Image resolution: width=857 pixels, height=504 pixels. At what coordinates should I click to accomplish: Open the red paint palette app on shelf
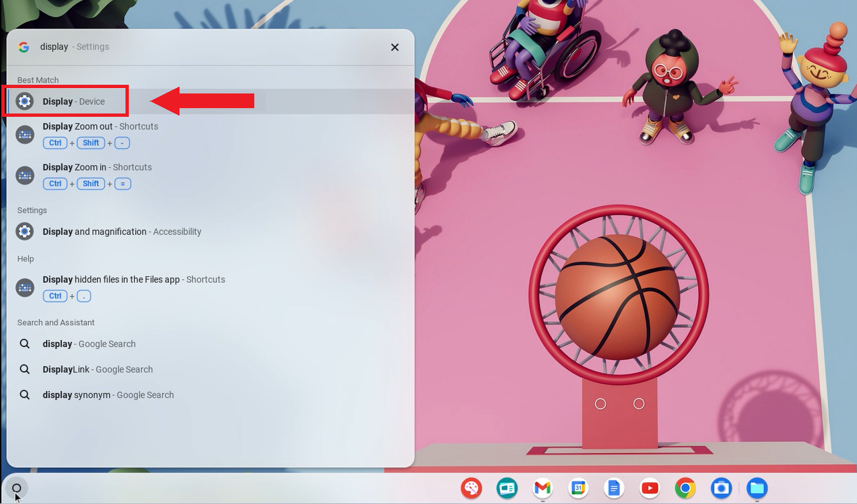click(x=472, y=489)
